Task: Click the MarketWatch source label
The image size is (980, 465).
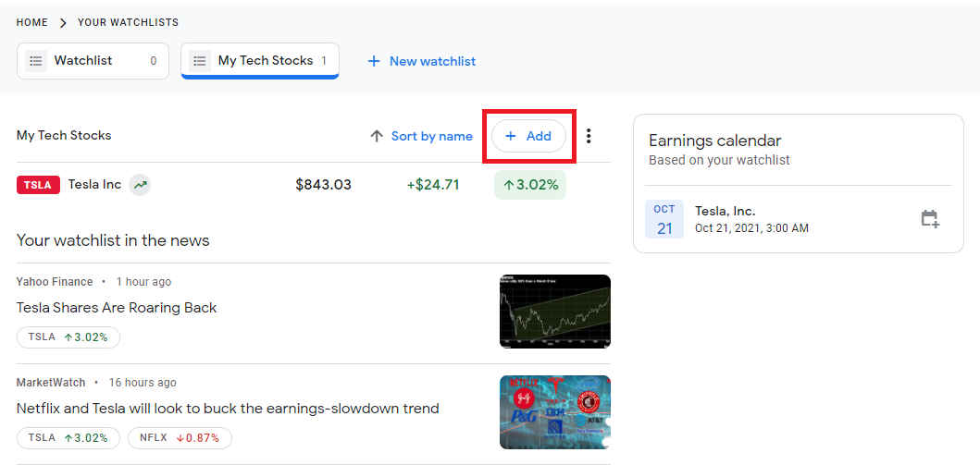Action: pyautogui.click(x=51, y=383)
